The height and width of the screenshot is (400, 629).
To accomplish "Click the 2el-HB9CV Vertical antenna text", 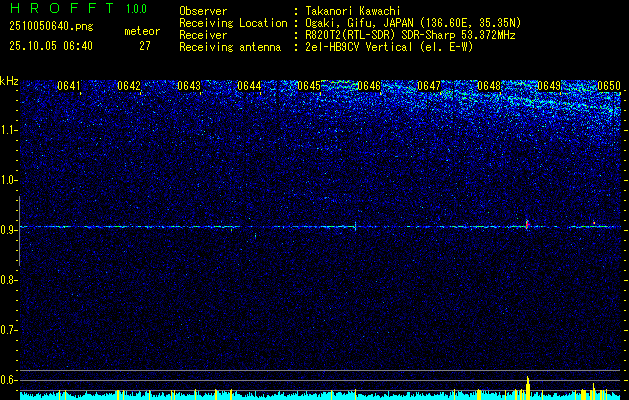I will [389, 47].
